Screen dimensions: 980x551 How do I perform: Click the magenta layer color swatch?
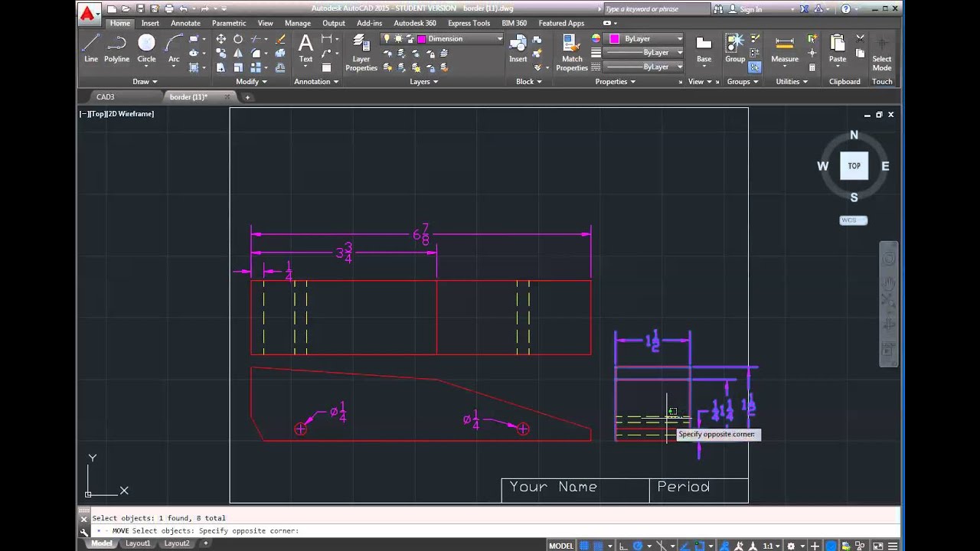point(421,39)
